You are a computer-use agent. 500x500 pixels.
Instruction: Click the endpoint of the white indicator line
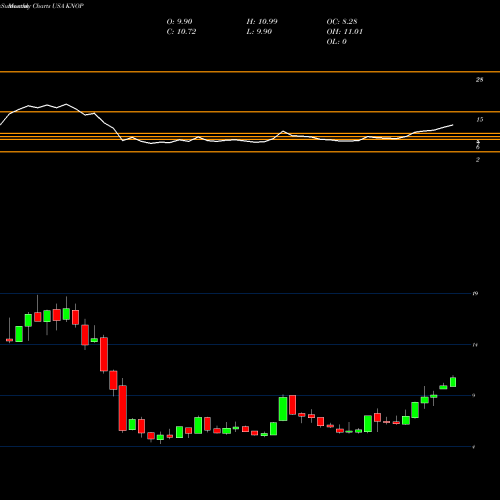pyautogui.click(x=453, y=125)
